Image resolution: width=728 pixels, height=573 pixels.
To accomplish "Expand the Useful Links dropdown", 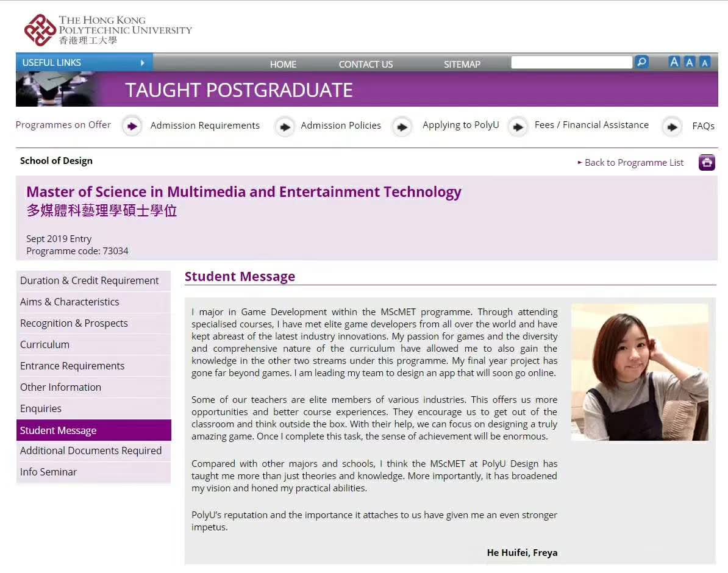I will tap(84, 62).
